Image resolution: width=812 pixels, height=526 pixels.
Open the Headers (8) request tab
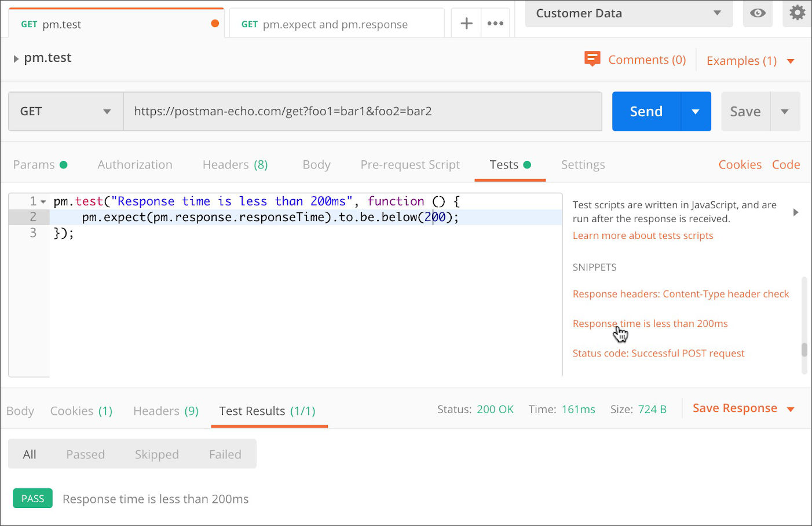coord(235,165)
